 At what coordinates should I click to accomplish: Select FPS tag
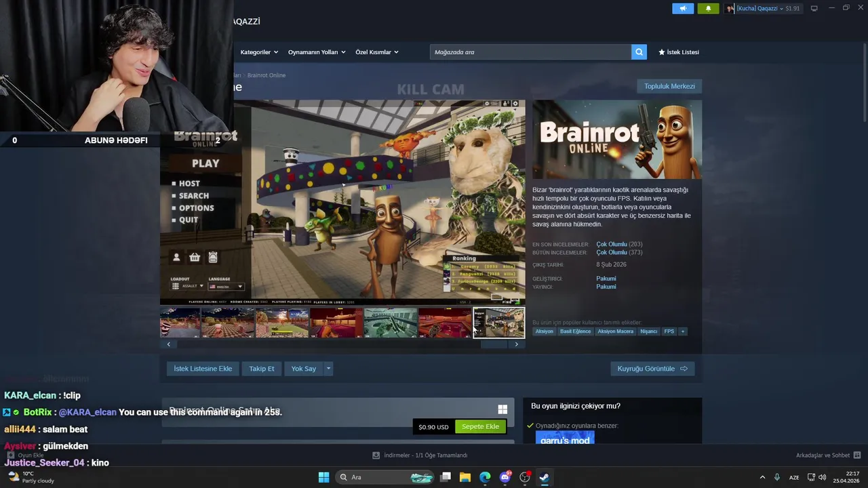(x=669, y=331)
